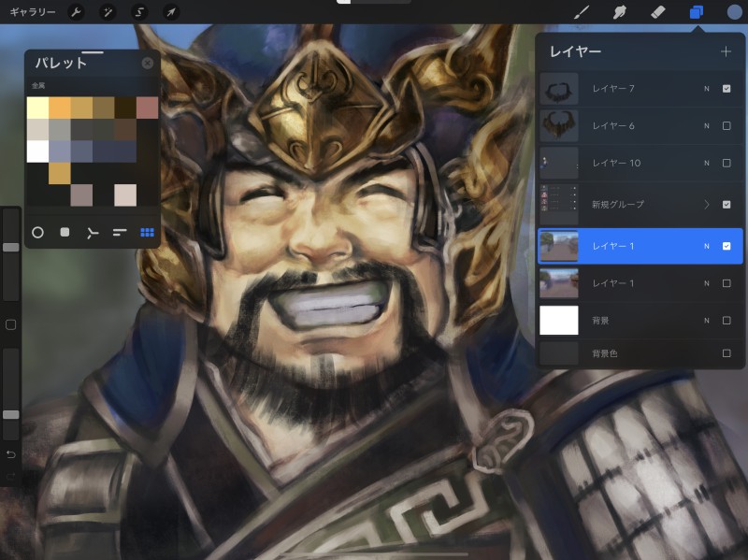748x560 pixels.
Task: Switch to the Value sliders color tab
Action: click(x=120, y=232)
